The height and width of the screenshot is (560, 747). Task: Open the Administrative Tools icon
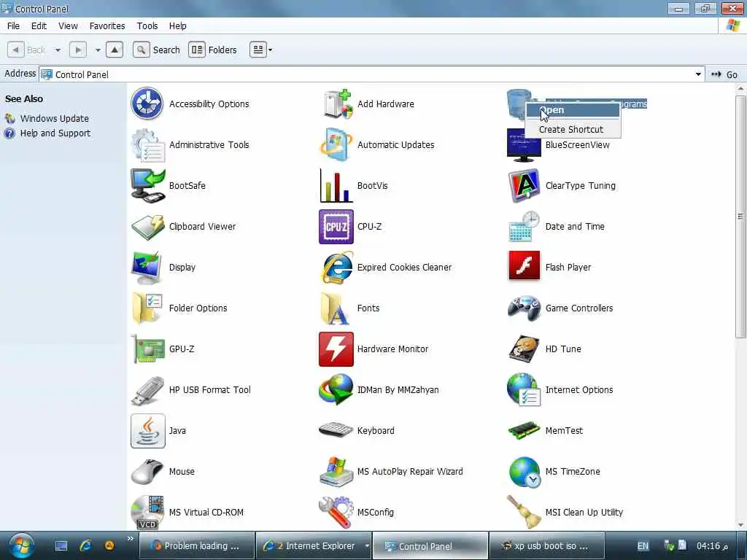click(x=147, y=145)
